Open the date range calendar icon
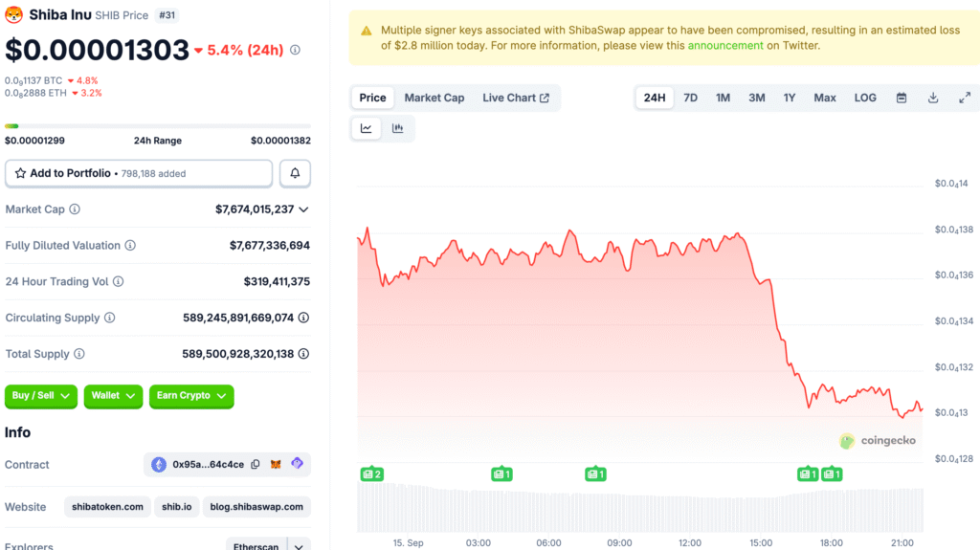Image resolution: width=980 pixels, height=550 pixels. coord(902,99)
